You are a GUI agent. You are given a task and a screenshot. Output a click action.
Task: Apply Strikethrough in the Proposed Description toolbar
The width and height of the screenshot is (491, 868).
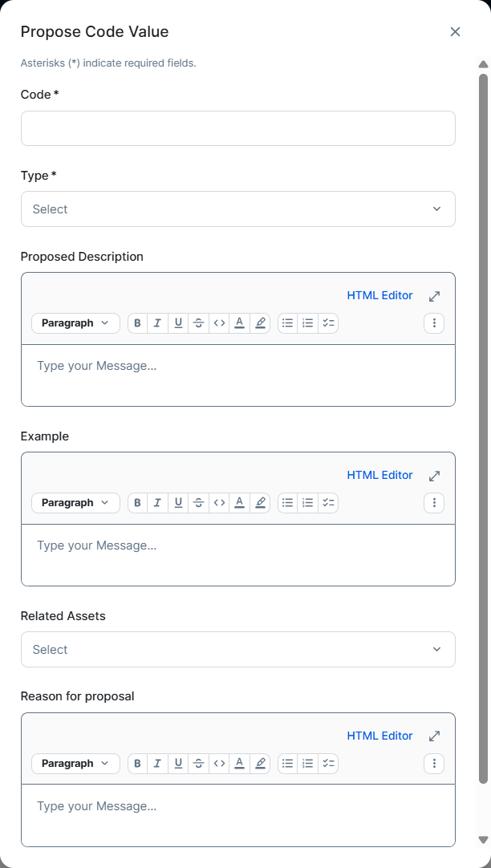click(199, 323)
